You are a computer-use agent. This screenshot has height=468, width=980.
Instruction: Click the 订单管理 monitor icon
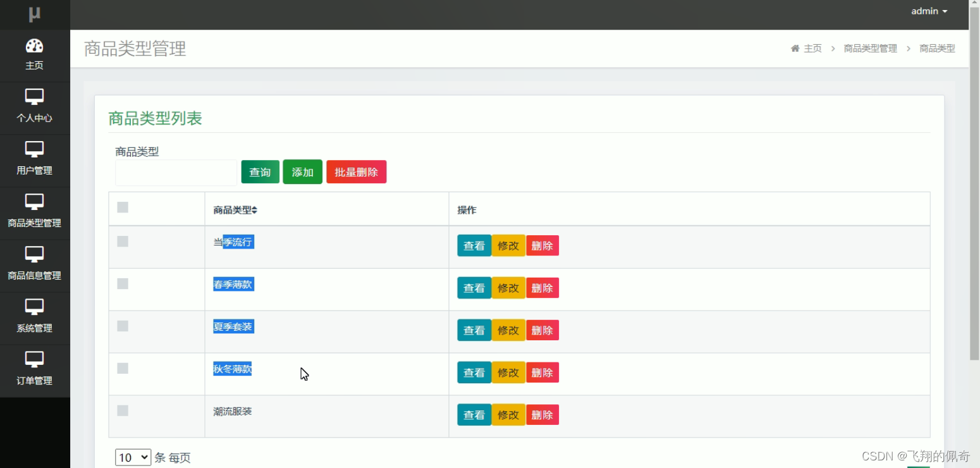point(34,360)
